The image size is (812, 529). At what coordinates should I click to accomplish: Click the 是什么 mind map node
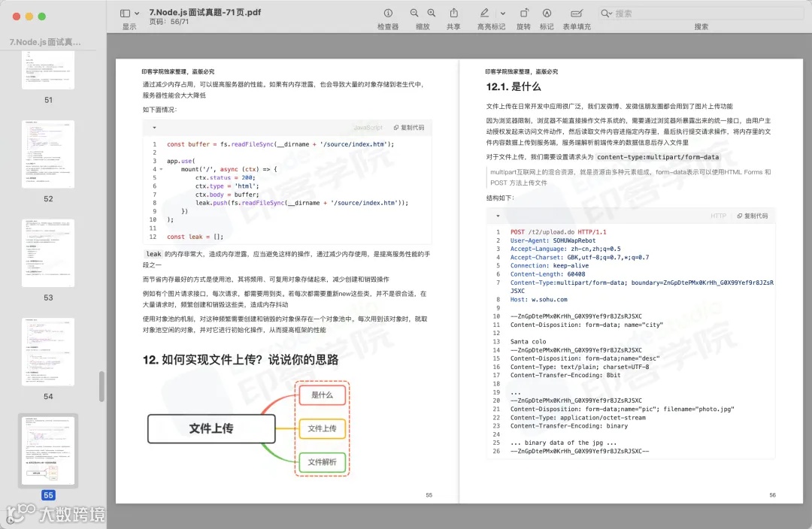[322, 395]
